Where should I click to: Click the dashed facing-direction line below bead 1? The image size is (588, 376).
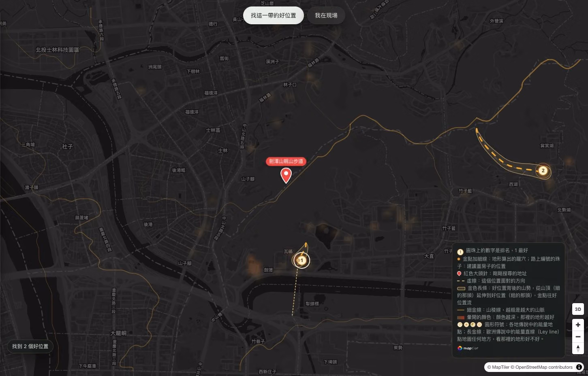pos(295,291)
